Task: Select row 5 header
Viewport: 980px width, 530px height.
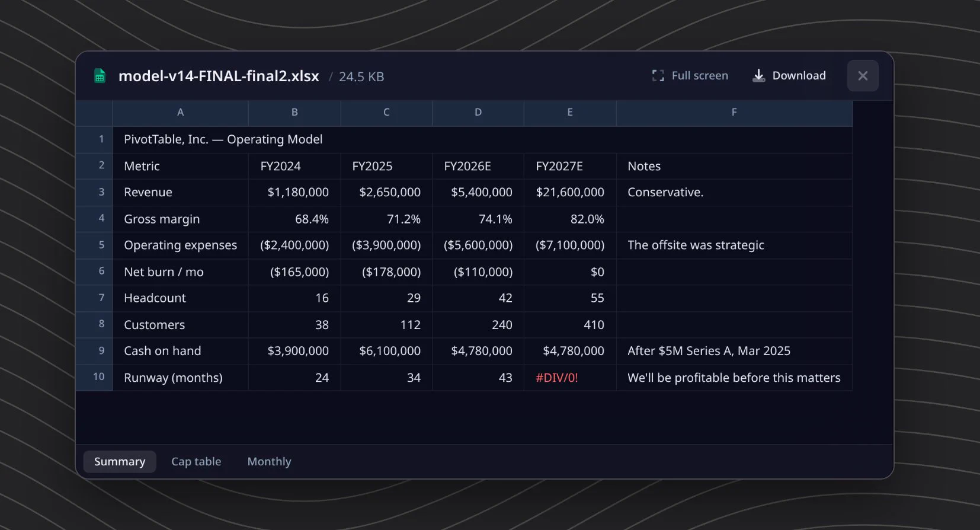Action: (x=94, y=245)
